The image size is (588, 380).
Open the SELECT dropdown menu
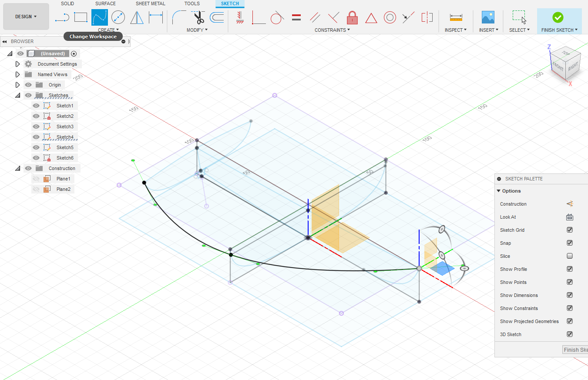(x=520, y=30)
